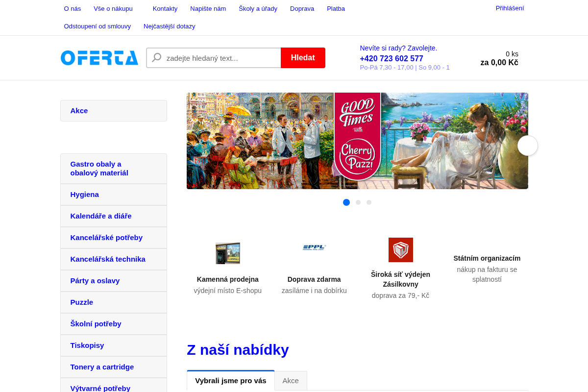Click the magnifier icon in search box
The width and height of the screenshot is (588, 392).
tap(157, 58)
